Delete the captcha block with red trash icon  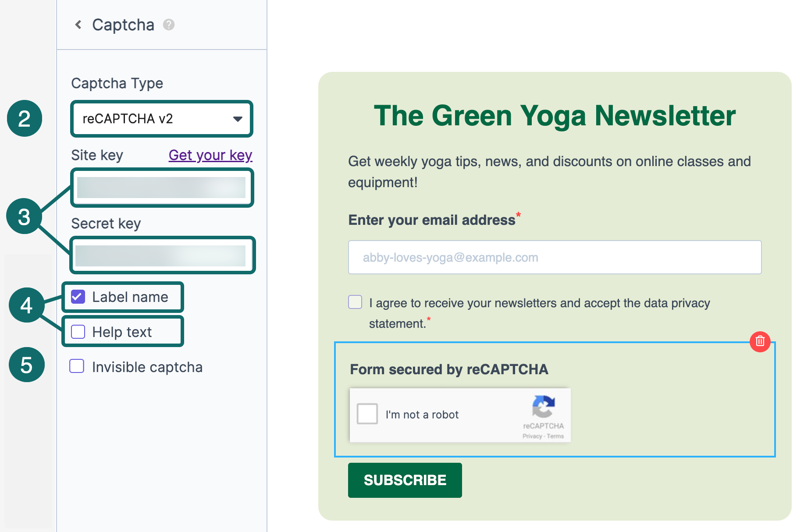click(760, 341)
